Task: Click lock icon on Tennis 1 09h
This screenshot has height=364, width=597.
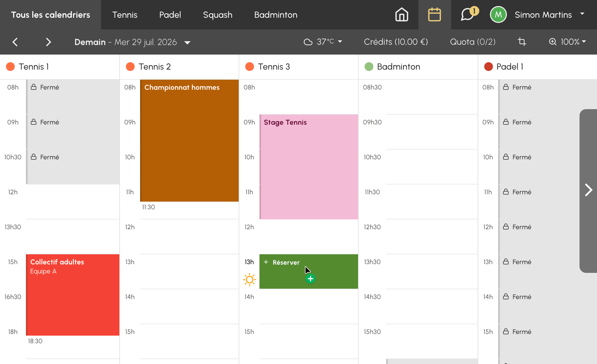Action: [x=34, y=122]
